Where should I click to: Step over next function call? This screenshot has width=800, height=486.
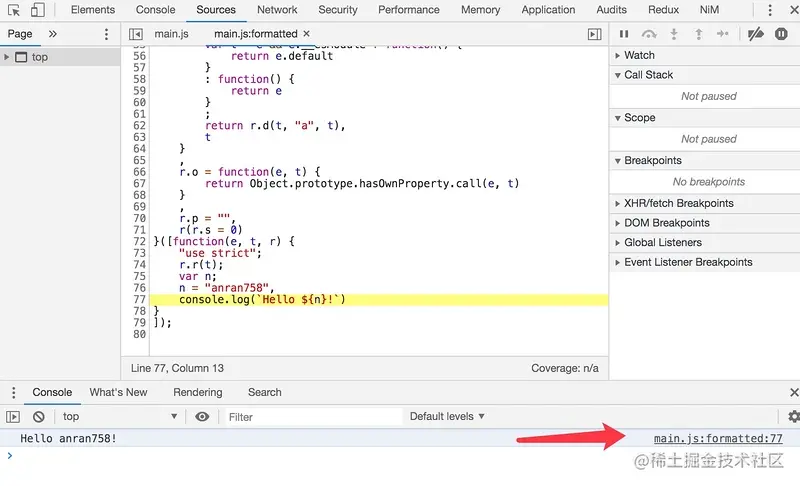point(649,34)
